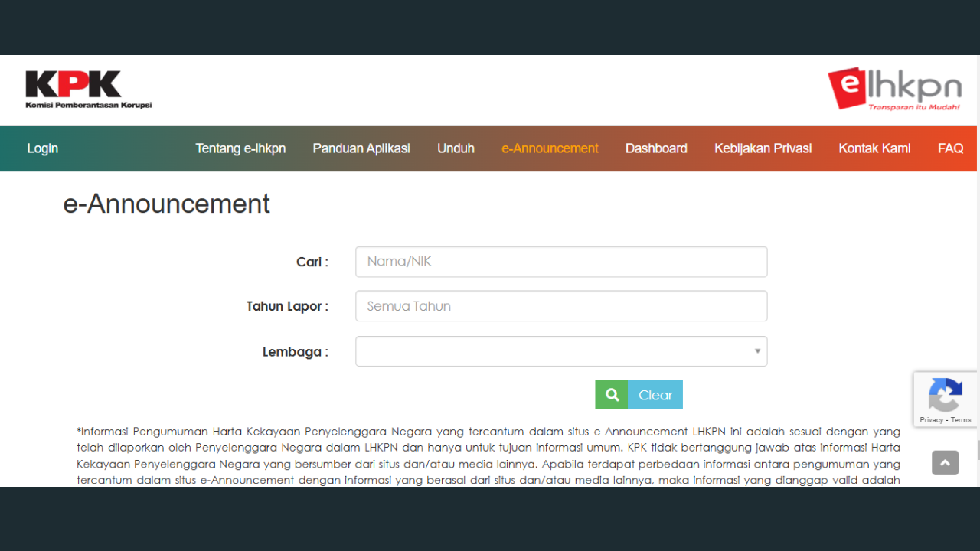The width and height of the screenshot is (980, 551).
Task: Open the Lembaga dropdown
Action: click(x=561, y=351)
